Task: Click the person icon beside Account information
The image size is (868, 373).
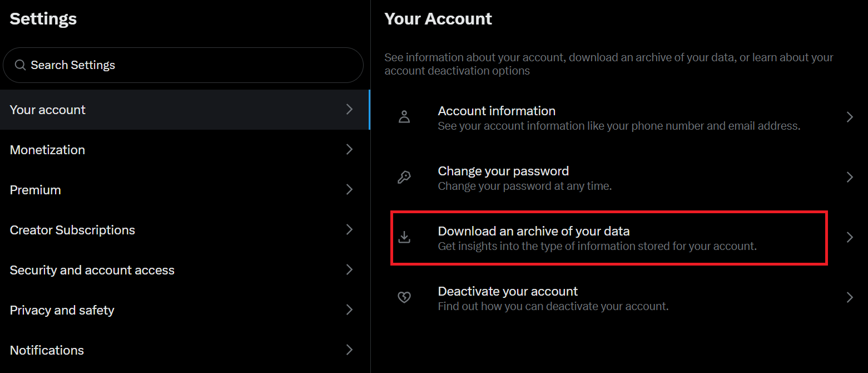Action: [x=404, y=116]
